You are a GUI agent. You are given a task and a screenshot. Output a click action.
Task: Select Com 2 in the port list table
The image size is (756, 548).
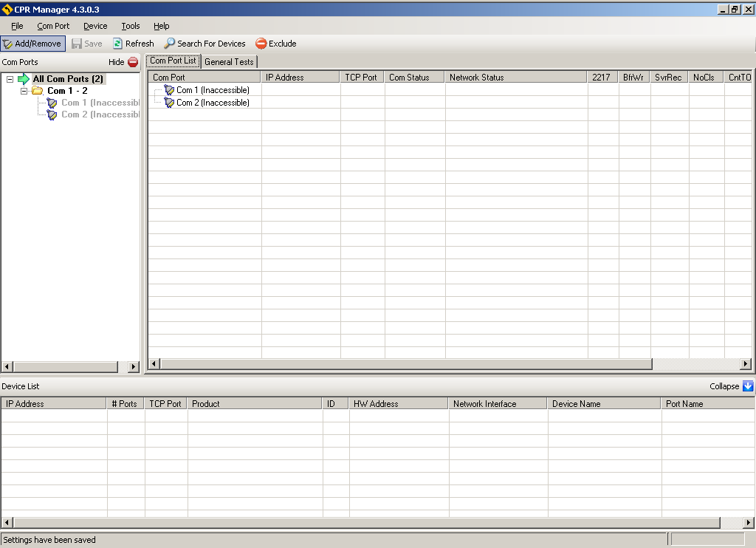pyautogui.click(x=212, y=103)
